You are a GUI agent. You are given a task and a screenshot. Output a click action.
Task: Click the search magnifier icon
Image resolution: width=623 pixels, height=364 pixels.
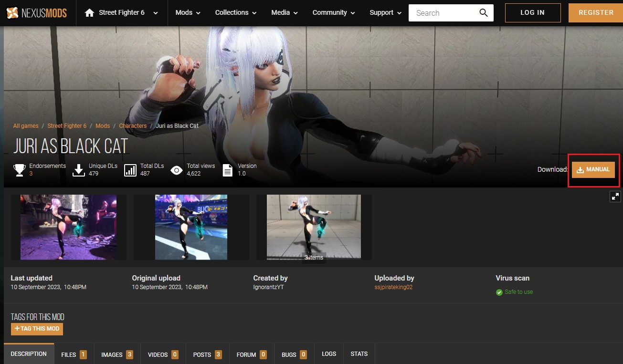click(x=484, y=13)
